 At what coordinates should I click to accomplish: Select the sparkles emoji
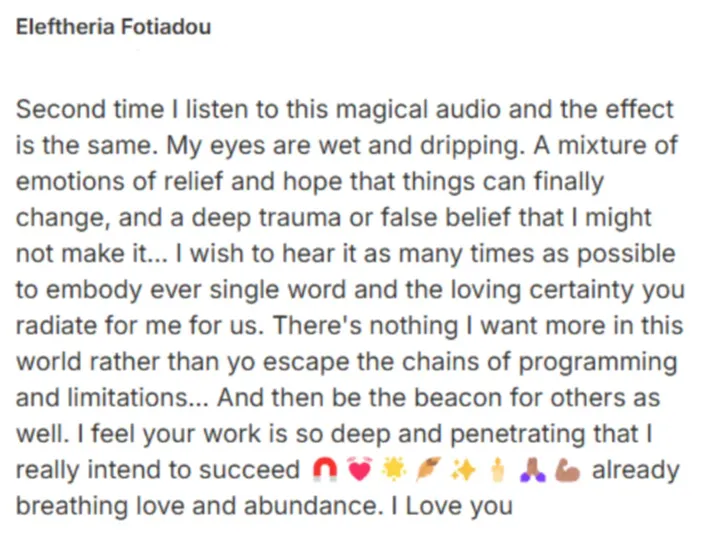coord(464,470)
